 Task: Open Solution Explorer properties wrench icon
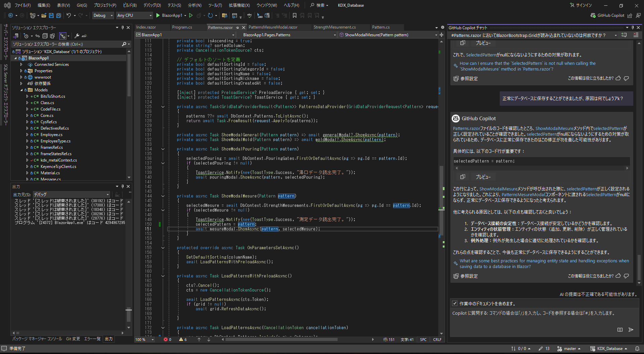click(x=77, y=36)
